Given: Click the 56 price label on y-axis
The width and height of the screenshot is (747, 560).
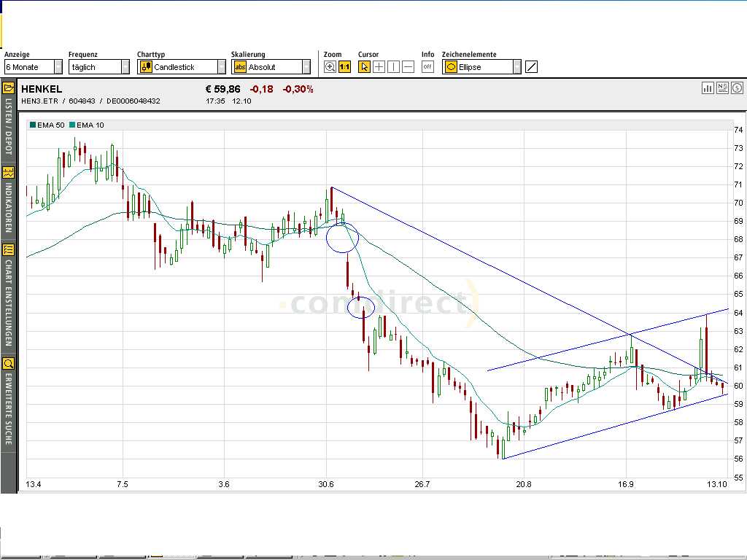Looking at the screenshot, I should 738,459.
